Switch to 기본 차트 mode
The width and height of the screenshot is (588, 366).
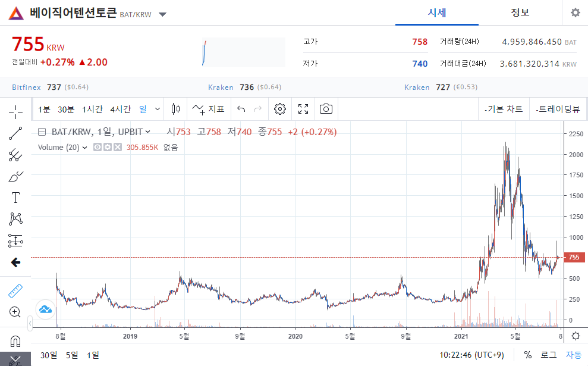pos(504,110)
